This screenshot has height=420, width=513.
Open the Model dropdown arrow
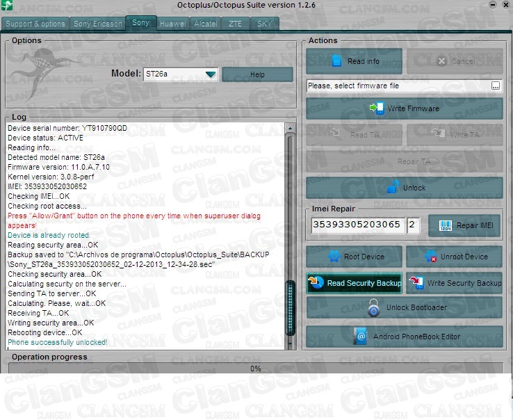tap(211, 74)
